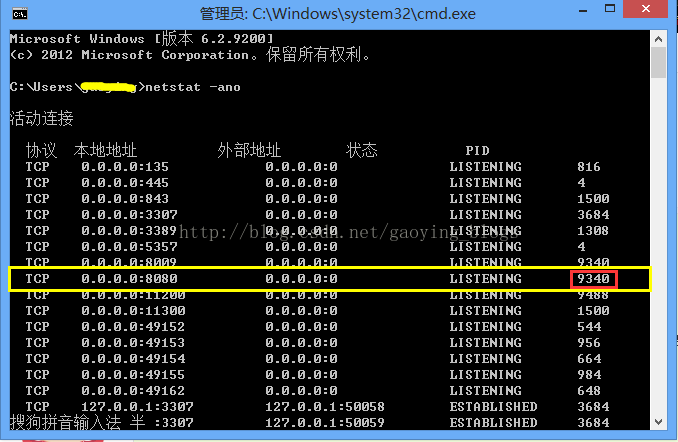Click PID value 984
The height and width of the screenshot is (442, 678).
[589, 375]
